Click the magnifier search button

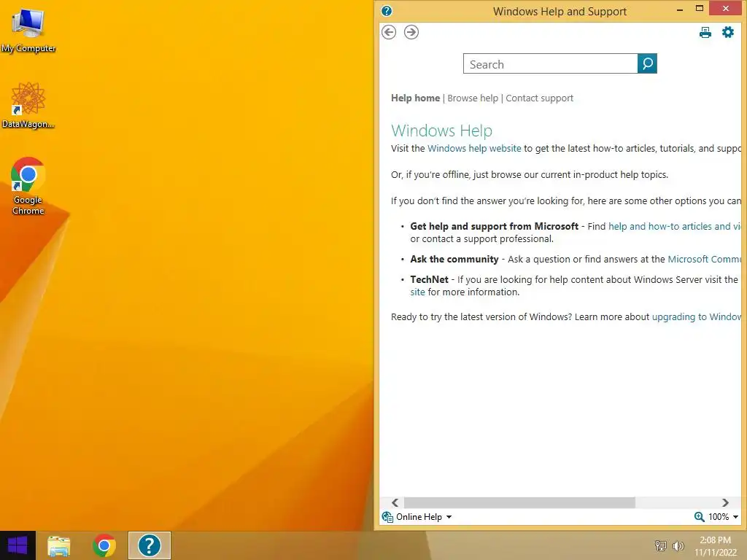pos(648,63)
